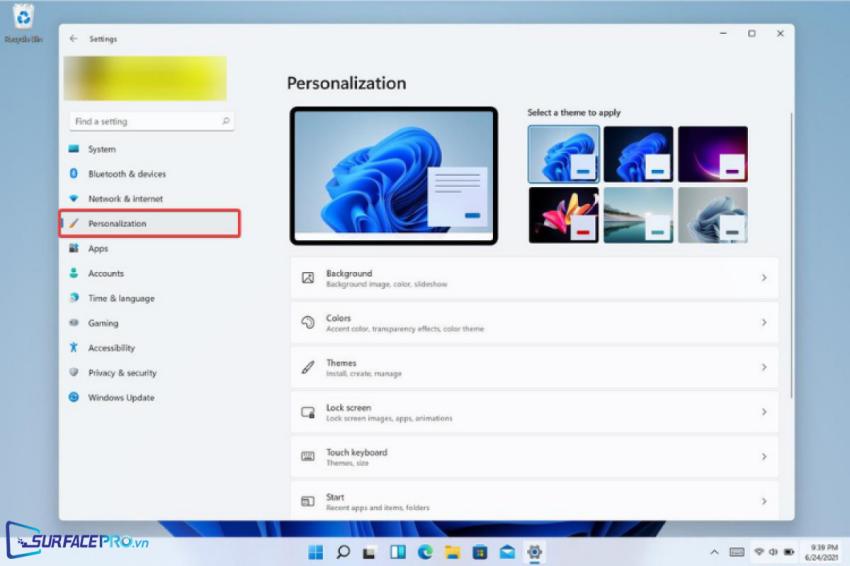Click the Accessibility figure icon

point(74,348)
